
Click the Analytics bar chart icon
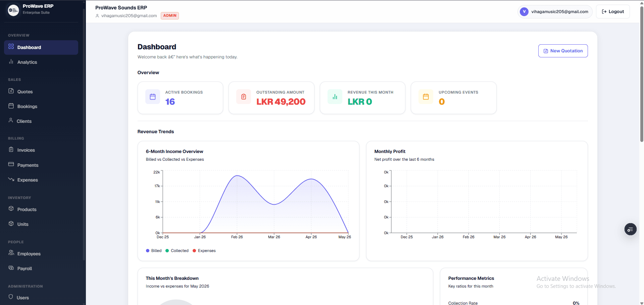click(x=11, y=61)
